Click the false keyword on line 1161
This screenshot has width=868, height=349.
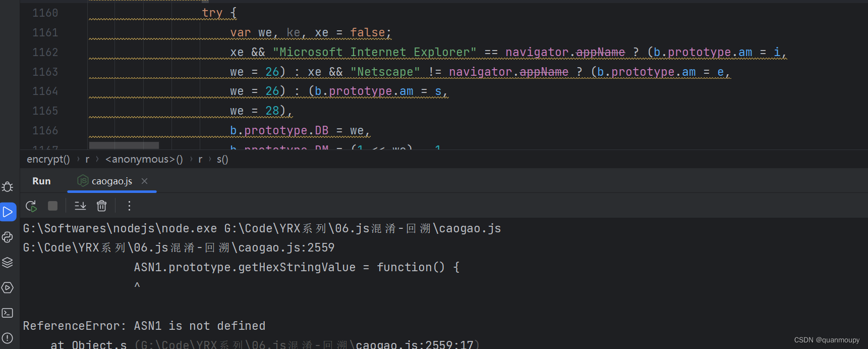pos(368,32)
